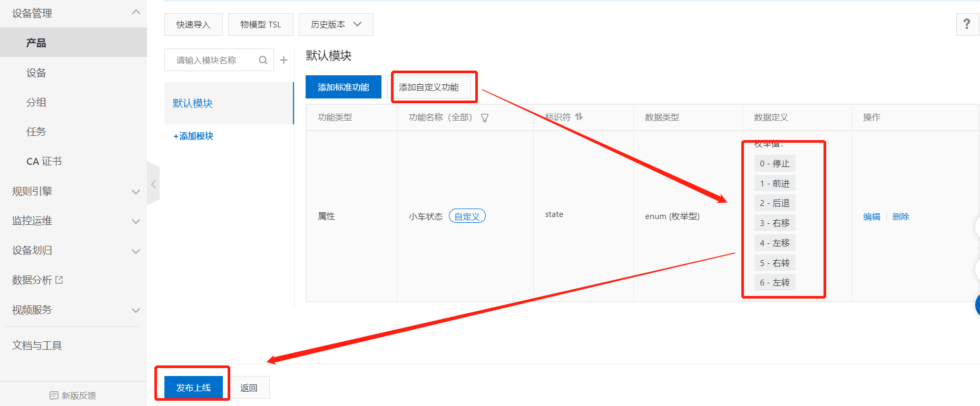Click the enum value 1 - 前进
The height and width of the screenshot is (406, 980).
pos(775,183)
